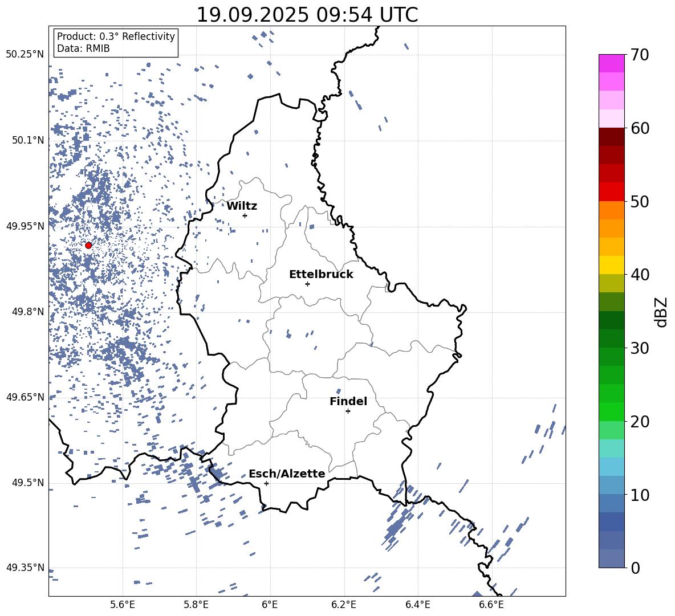This screenshot has width=675, height=616.
Task: Click the Ettelbruck station cross marker
Action: pos(307,284)
